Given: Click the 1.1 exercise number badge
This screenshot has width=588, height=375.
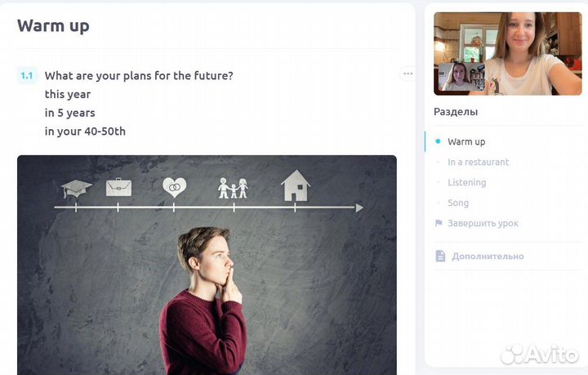Looking at the screenshot, I should (x=27, y=76).
